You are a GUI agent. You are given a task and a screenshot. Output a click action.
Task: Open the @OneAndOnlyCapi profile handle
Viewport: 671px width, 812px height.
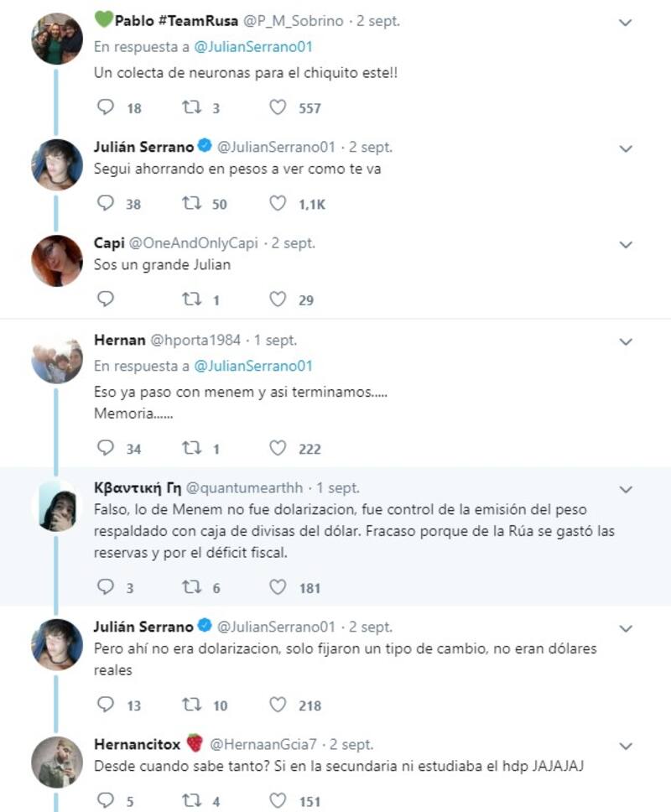pos(195,243)
